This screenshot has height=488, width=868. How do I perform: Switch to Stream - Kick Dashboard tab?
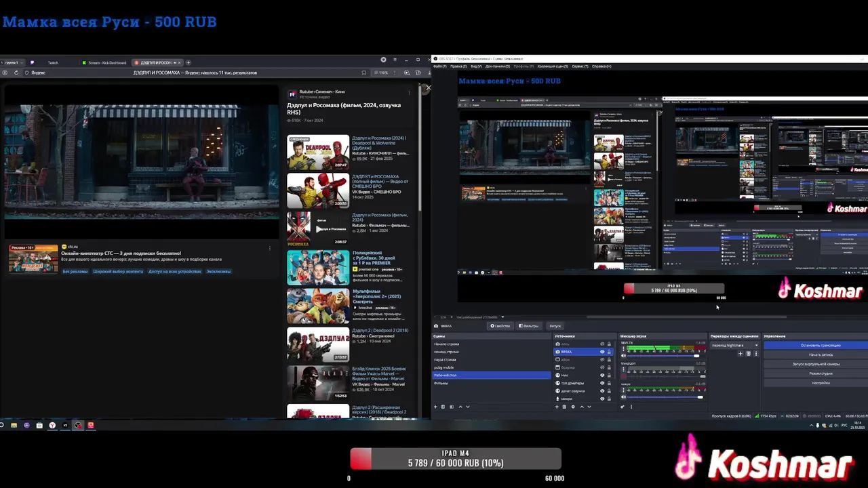(x=104, y=62)
